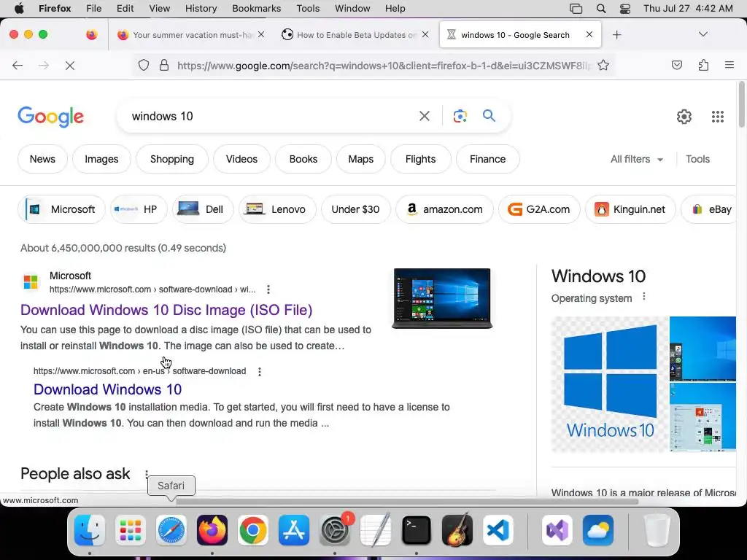Refine search with Kinguin.net chip

(630, 209)
